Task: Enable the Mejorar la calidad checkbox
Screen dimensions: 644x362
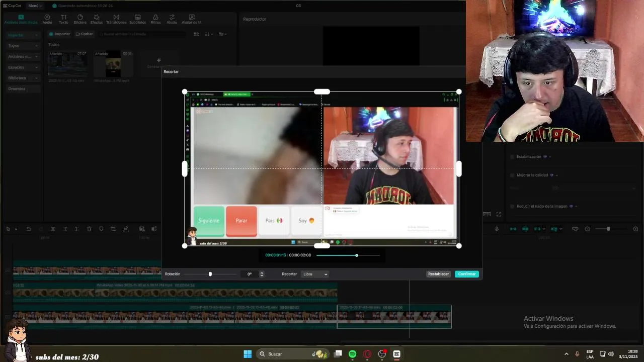Action: 512,175
